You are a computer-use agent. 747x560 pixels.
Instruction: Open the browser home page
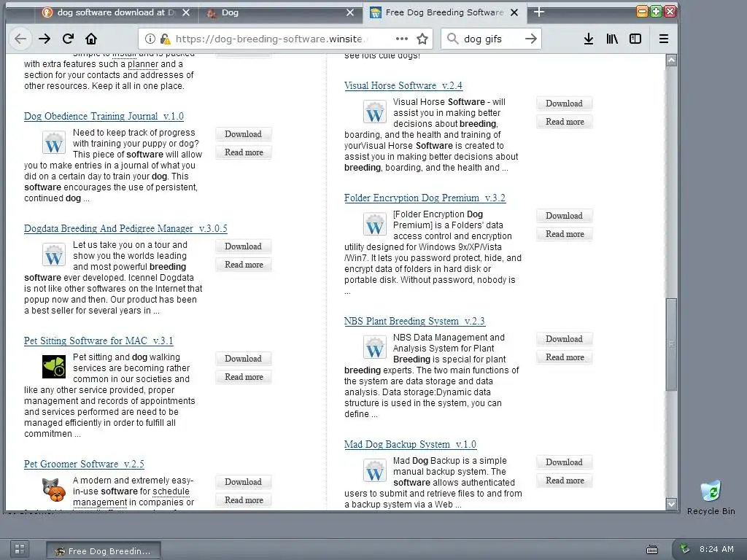tap(91, 39)
